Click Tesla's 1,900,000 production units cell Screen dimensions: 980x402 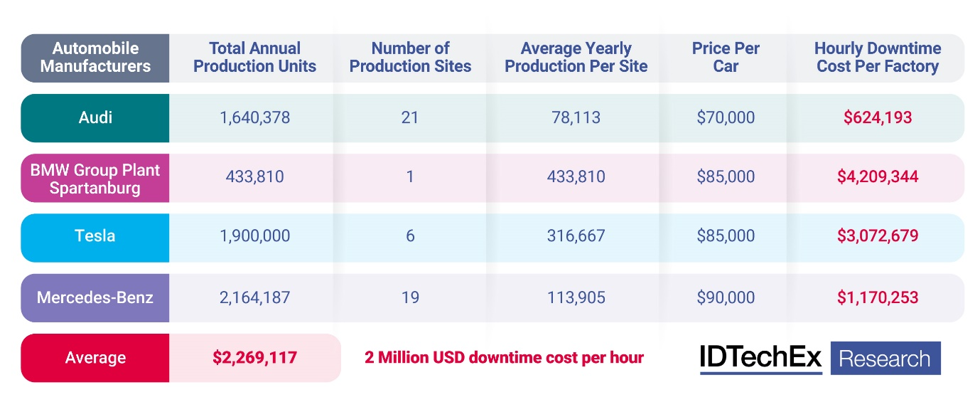coord(254,237)
